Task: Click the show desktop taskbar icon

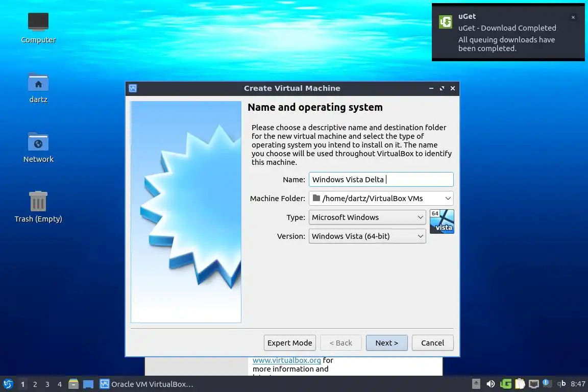Action: click(x=88, y=384)
